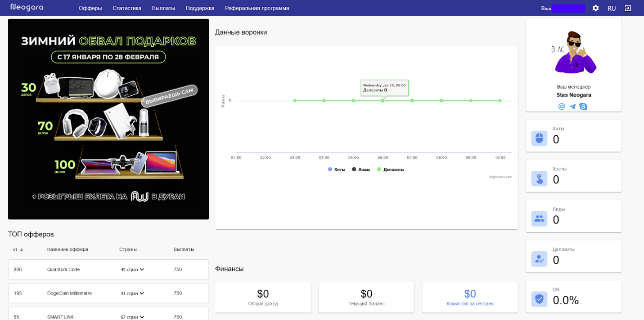Expand 31 стран dropdown for DogeCoin Millionaire
This screenshot has width=644, height=320.
tap(132, 293)
